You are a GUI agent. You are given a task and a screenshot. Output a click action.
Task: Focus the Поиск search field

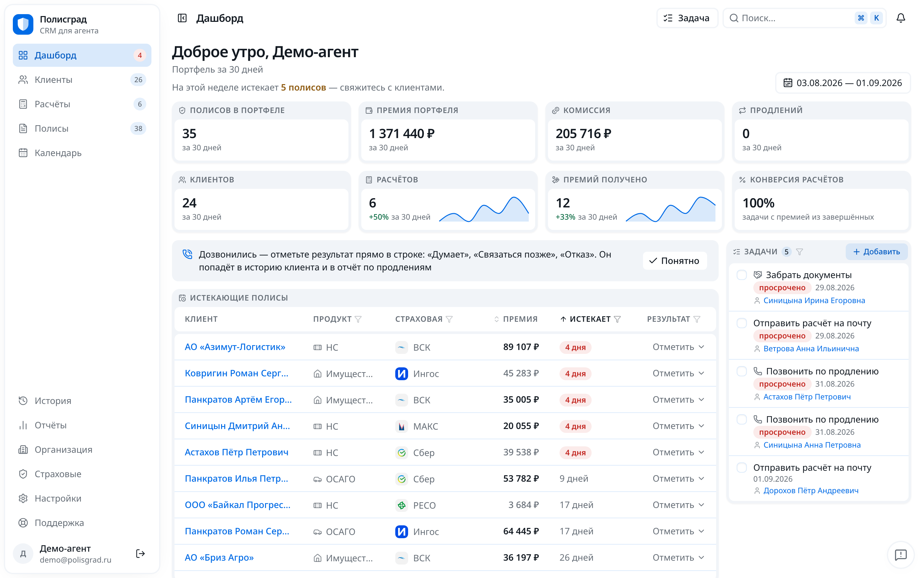tap(805, 18)
